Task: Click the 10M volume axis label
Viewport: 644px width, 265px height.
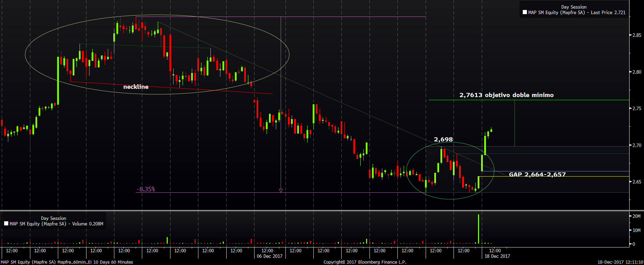Action: pyautogui.click(x=636, y=230)
